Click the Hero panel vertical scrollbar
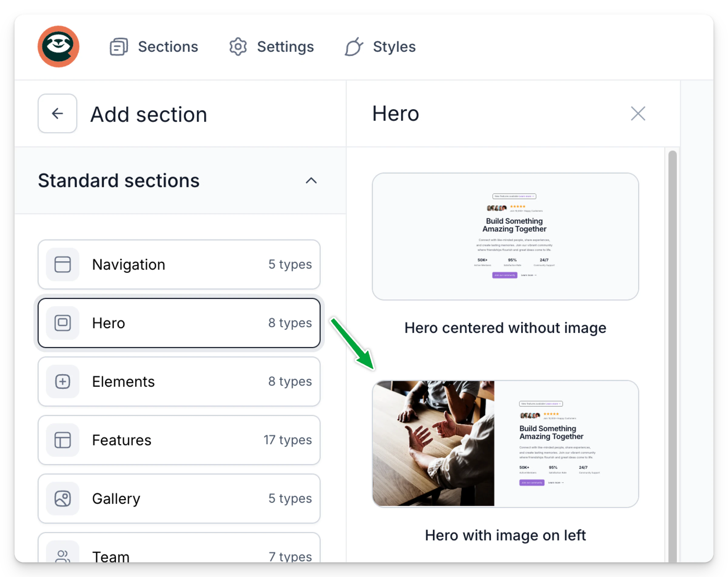 (672, 356)
